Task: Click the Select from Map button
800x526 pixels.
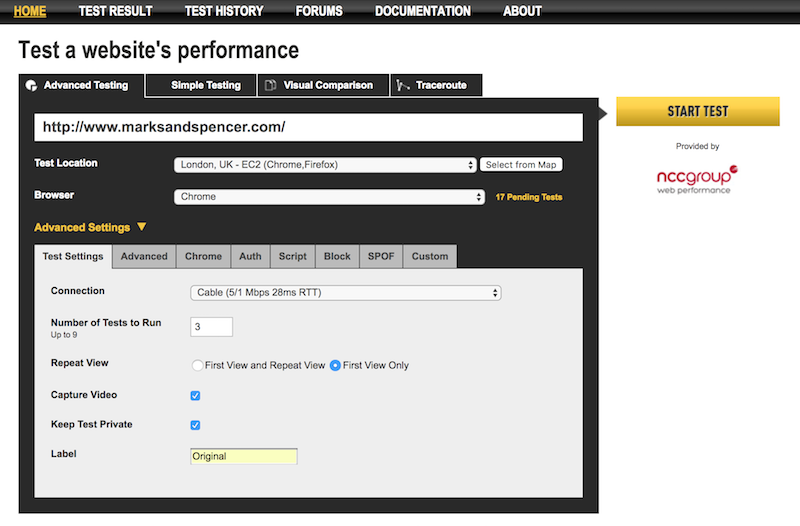Action: point(521,165)
